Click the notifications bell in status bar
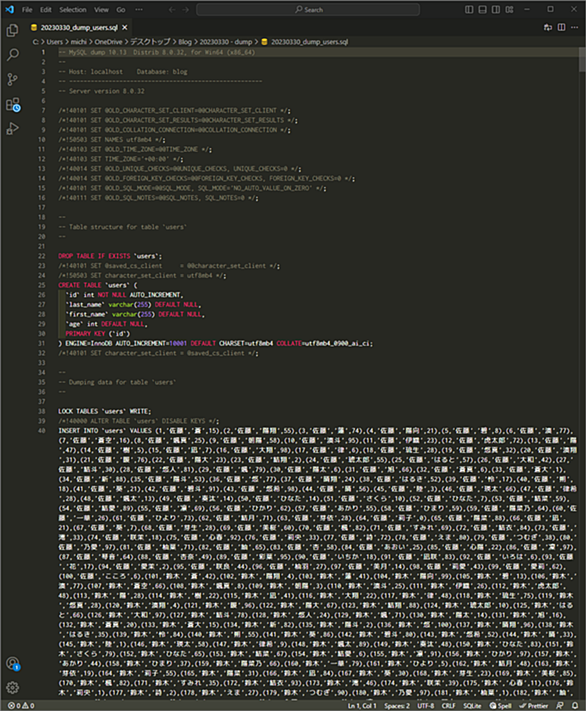The width and height of the screenshot is (586, 711). 575,706
